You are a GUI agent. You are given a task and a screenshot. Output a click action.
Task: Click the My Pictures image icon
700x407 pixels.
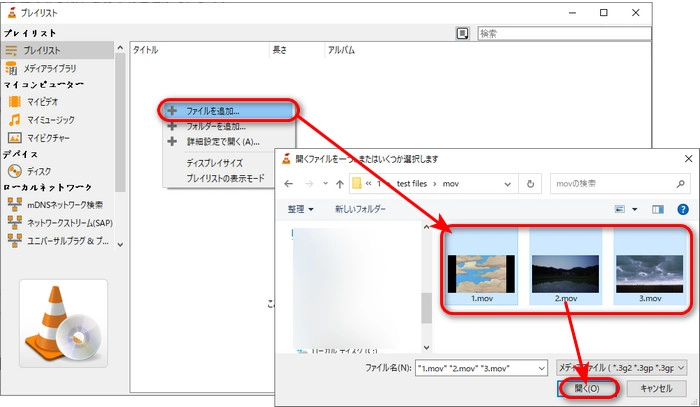pyautogui.click(x=15, y=138)
